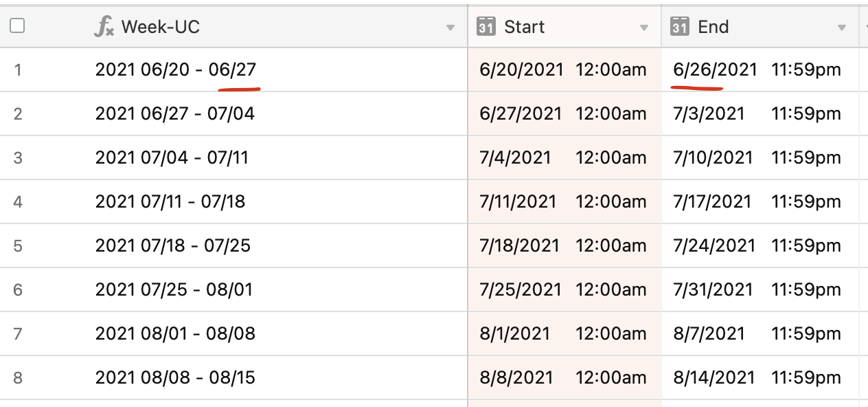868x407 pixels.
Task: Select the Start column header
Action: pos(564,27)
